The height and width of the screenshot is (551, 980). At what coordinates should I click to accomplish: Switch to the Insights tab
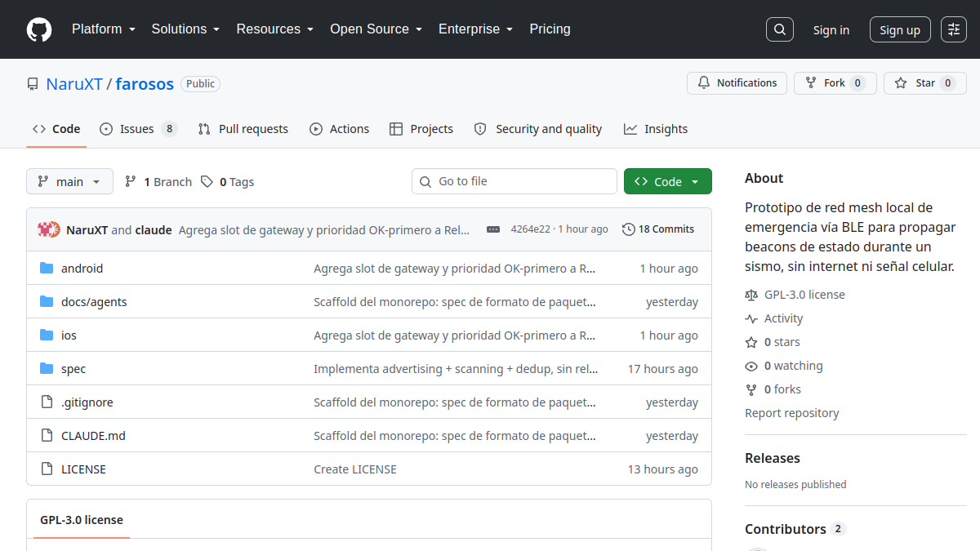click(656, 129)
